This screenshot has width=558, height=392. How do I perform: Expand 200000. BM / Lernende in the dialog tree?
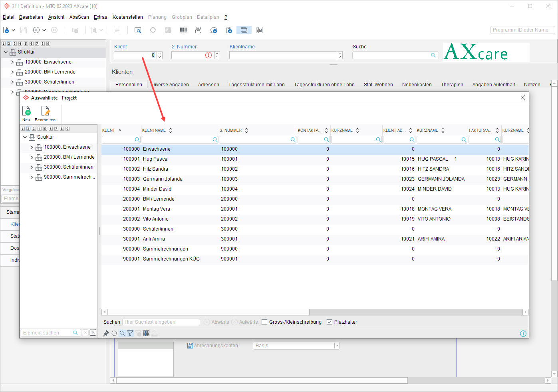[32, 157]
